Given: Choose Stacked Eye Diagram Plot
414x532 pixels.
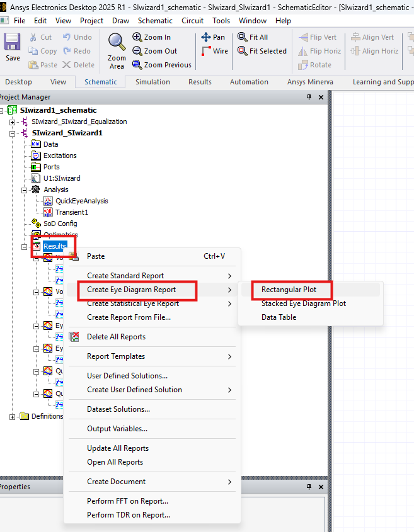Looking at the screenshot, I should 311,303.
